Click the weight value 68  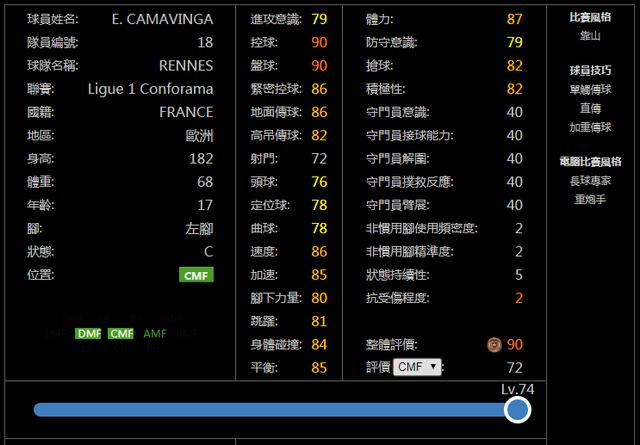coord(205,182)
